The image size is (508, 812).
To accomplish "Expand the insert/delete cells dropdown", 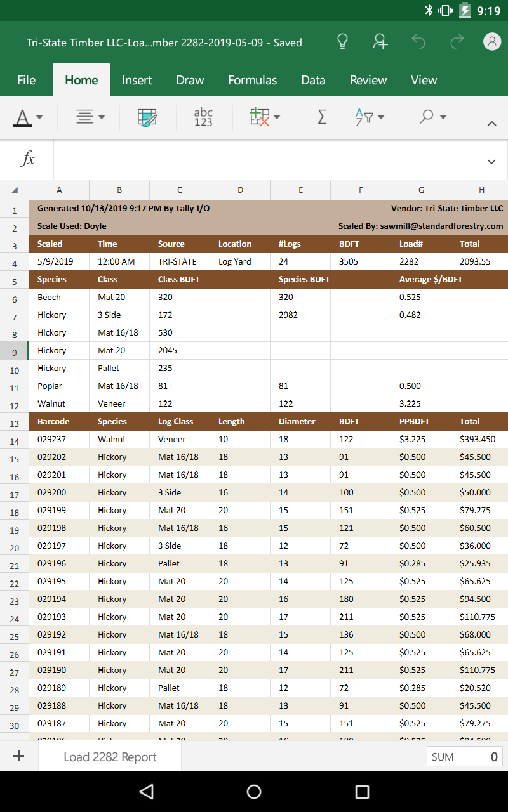I will 277,117.
